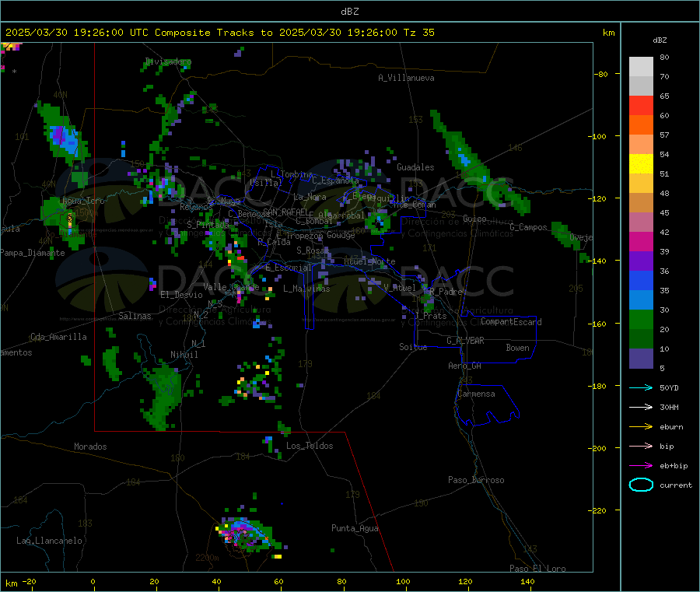Select the purple 36-39 dBZ color swatch
This screenshot has height=592, width=700.
coord(641,261)
